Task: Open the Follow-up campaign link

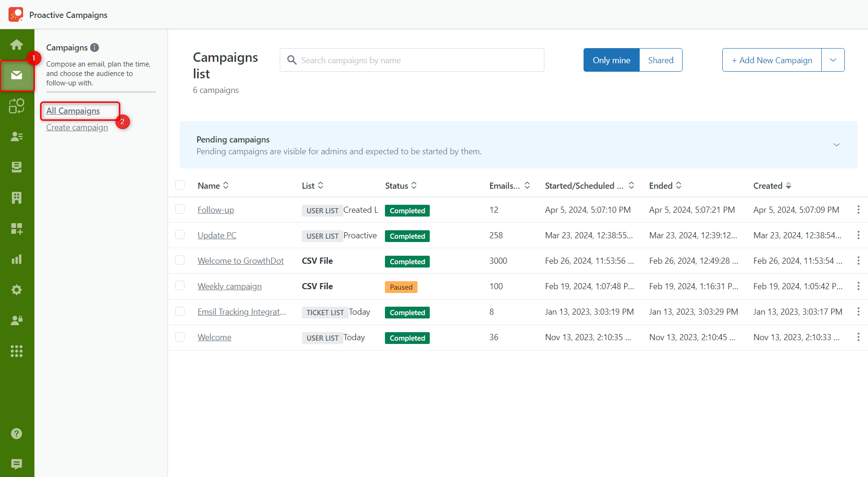Action: click(216, 210)
